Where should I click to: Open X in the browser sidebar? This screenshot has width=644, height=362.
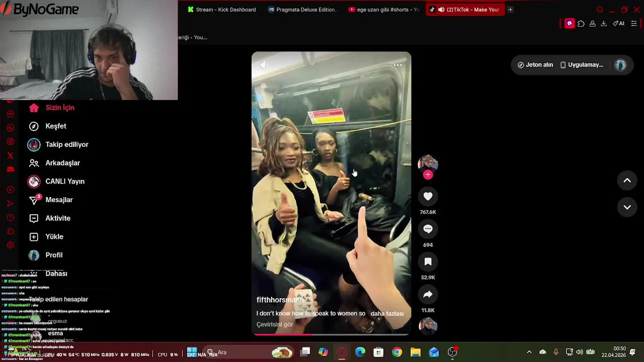click(10, 155)
